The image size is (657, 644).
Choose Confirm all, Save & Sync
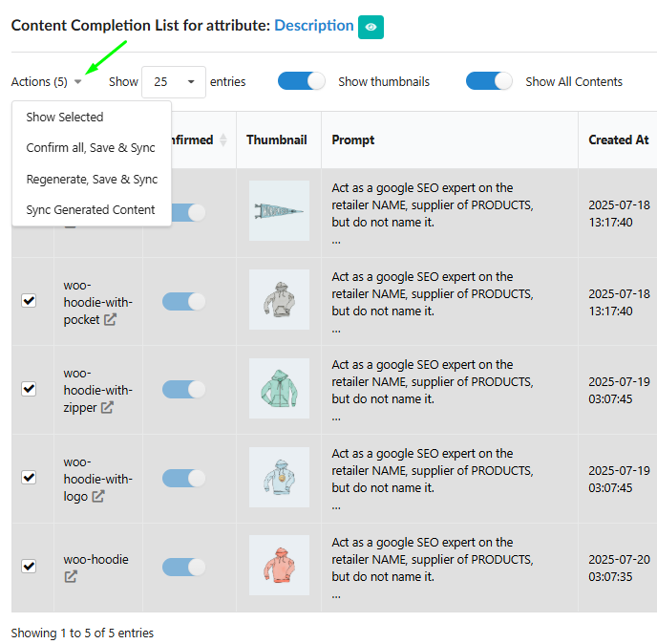click(x=91, y=148)
